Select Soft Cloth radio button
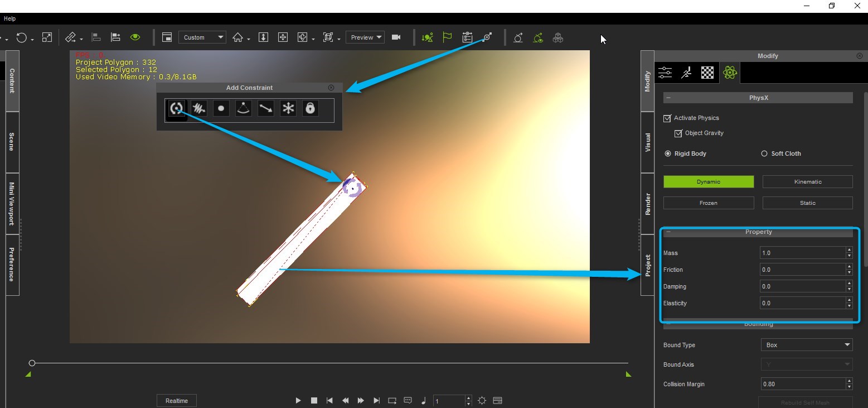 coord(764,153)
